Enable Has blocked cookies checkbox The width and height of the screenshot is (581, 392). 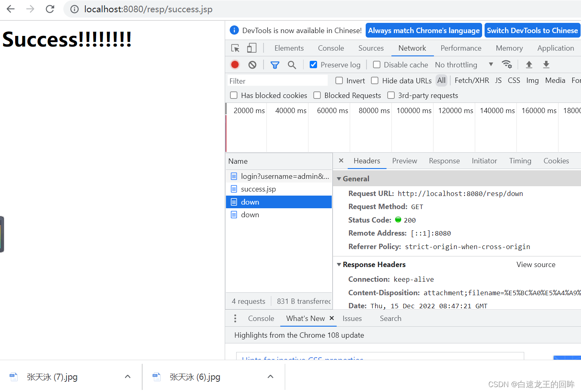[x=234, y=95]
